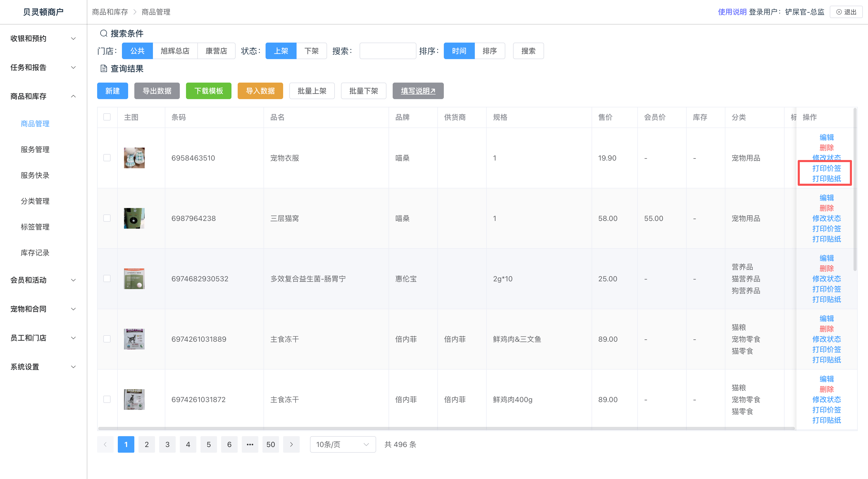This screenshot has height=479, width=868.
Task: Click the 退出 logout button
Action: pyautogui.click(x=846, y=12)
